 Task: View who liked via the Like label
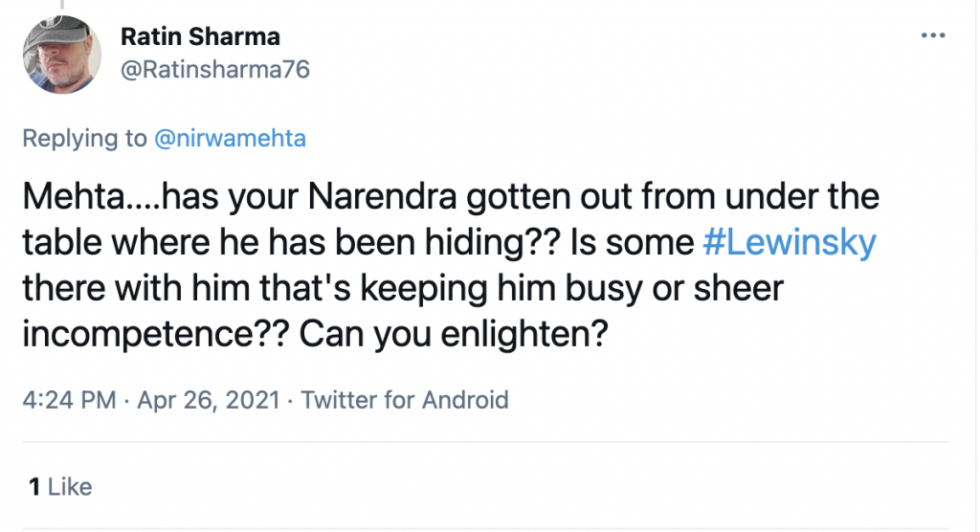click(70, 487)
